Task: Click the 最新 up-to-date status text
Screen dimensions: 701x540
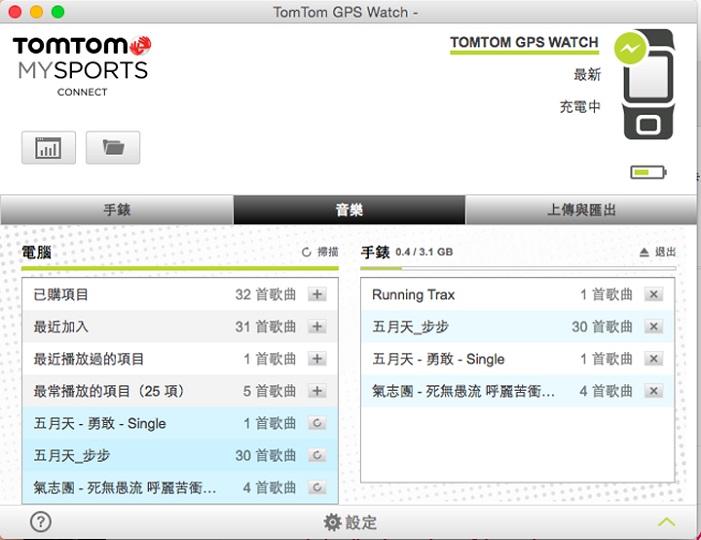Action: coord(587,74)
